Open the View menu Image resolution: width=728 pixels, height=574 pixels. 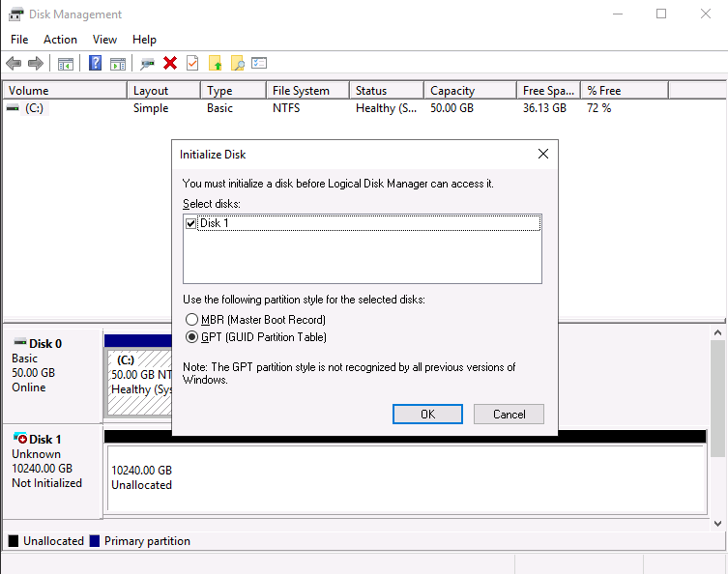pyautogui.click(x=104, y=40)
